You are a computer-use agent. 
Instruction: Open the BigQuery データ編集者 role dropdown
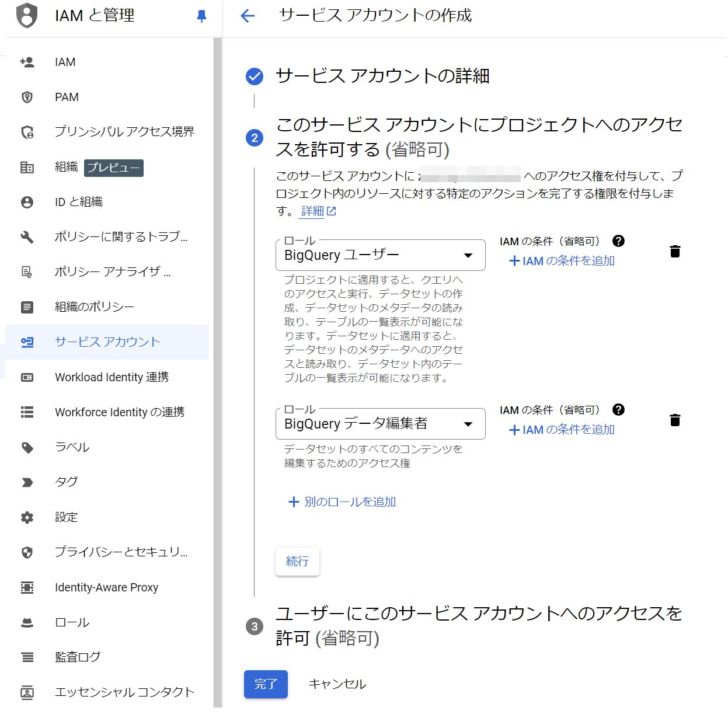click(x=381, y=424)
